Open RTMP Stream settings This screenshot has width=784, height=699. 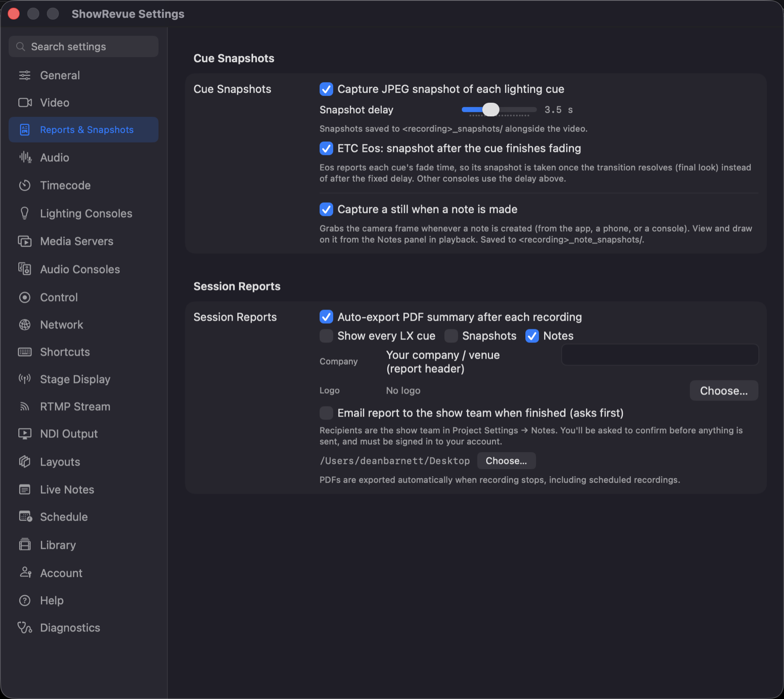pos(84,407)
